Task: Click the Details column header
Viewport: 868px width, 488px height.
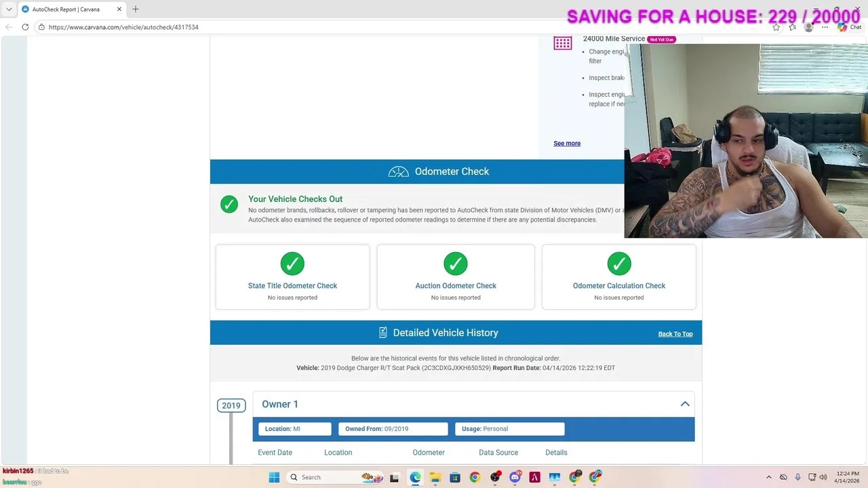Action: coord(556,453)
